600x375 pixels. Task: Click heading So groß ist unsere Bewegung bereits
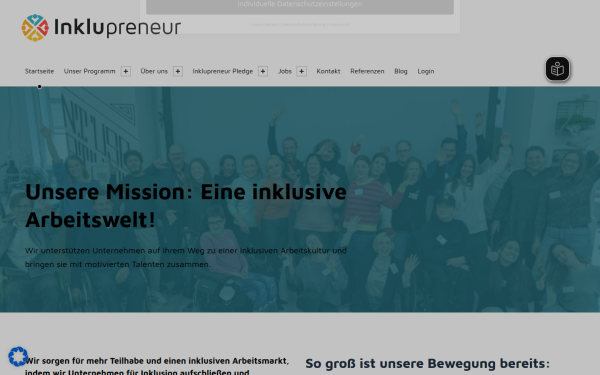427,363
